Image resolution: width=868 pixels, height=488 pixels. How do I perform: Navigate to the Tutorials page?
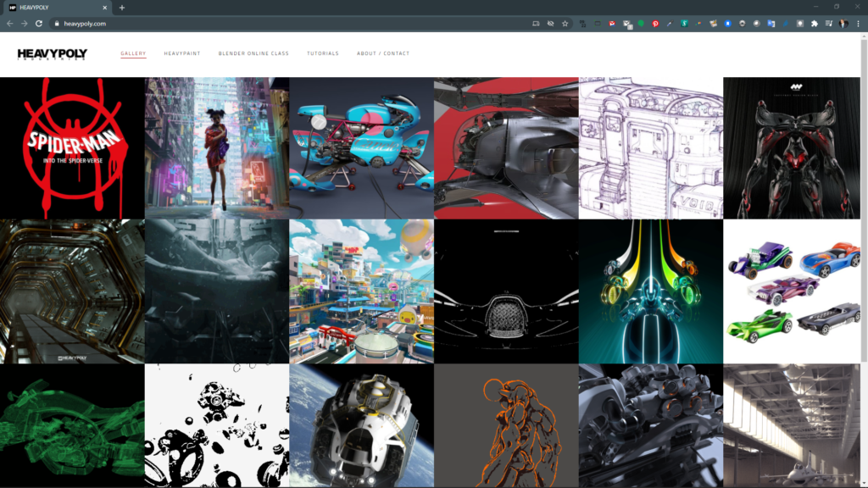pos(322,53)
